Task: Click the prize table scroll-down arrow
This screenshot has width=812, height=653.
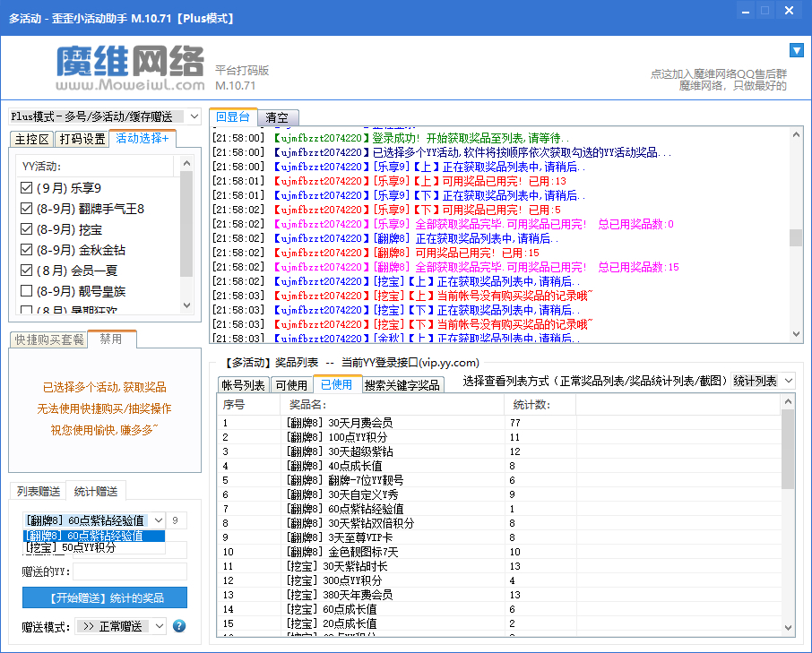Action: 788,628
